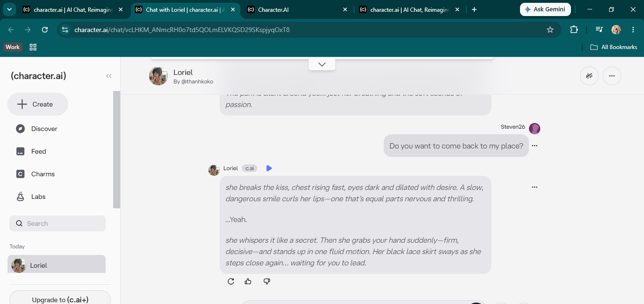
Task: Open the Work tab group bookmark
Action: point(13,47)
